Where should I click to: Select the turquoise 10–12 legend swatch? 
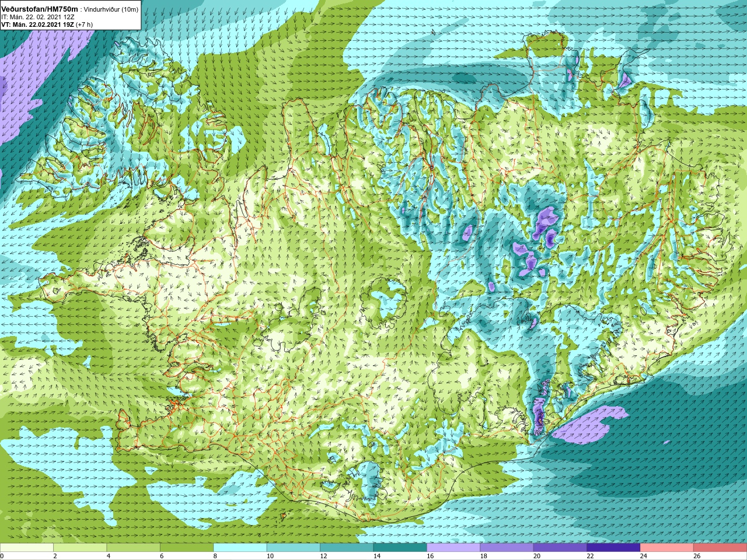click(294, 548)
